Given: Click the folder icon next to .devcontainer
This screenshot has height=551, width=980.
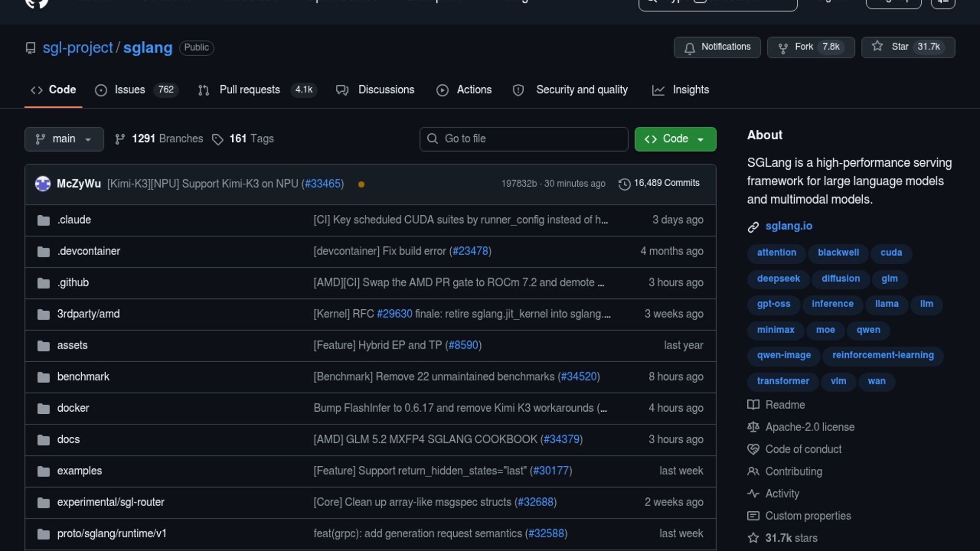Looking at the screenshot, I should click(43, 252).
